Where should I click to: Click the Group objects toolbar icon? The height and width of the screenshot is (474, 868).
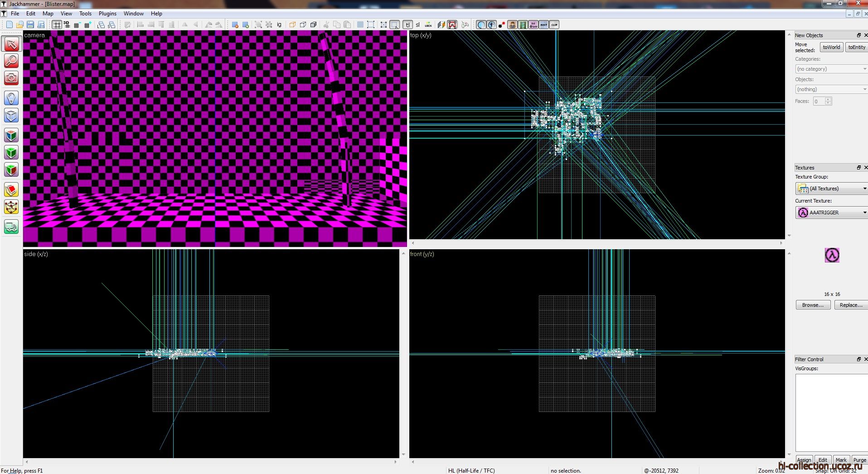click(x=258, y=24)
